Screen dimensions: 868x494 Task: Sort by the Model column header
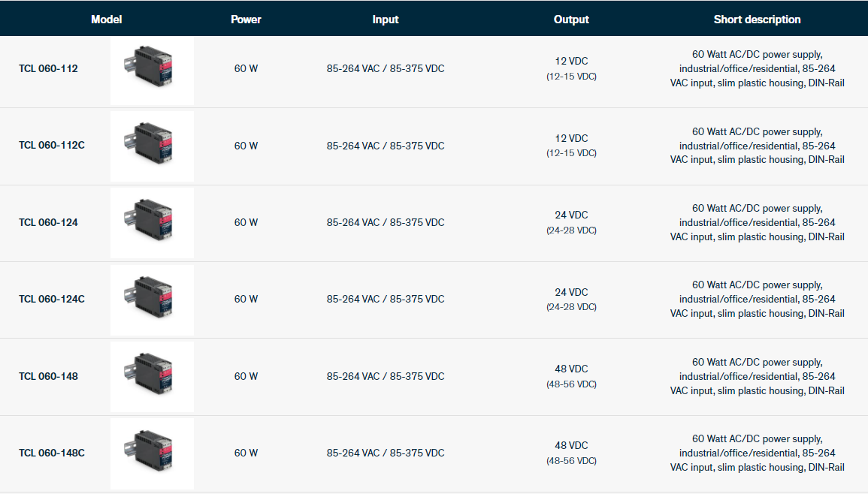pos(106,20)
